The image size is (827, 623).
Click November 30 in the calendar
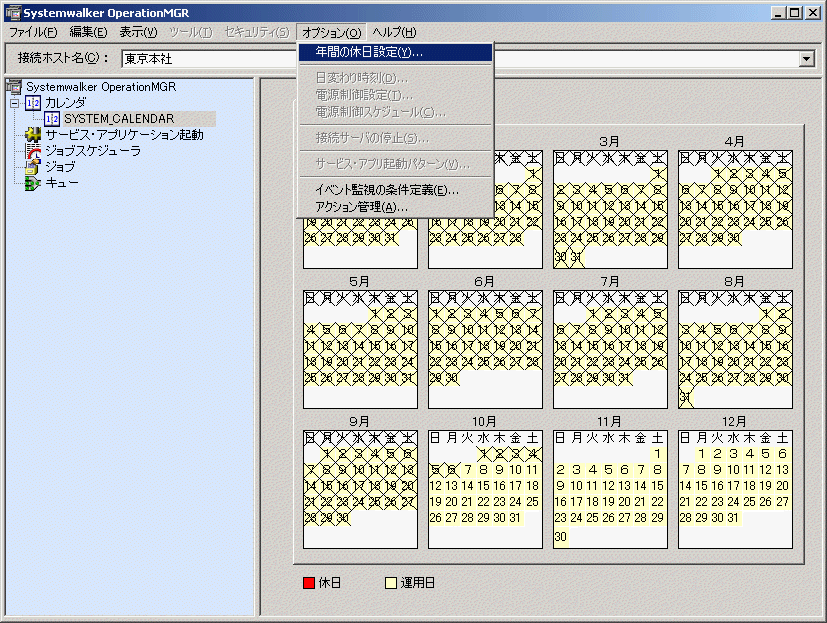pyautogui.click(x=561, y=536)
